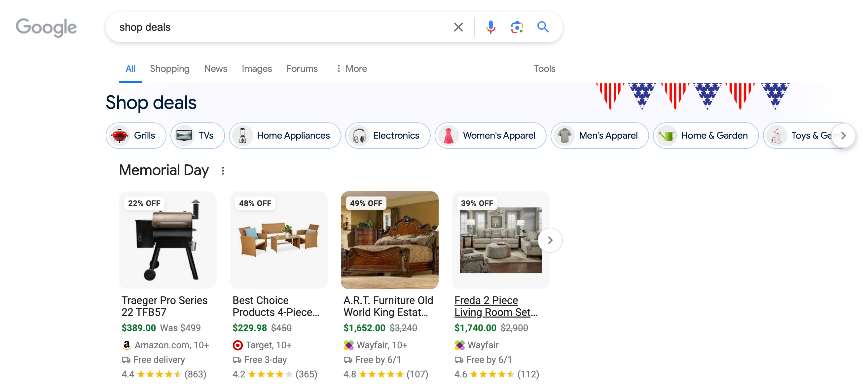868x389 pixels.
Task: Click the search magnifier icon
Action: click(x=543, y=27)
